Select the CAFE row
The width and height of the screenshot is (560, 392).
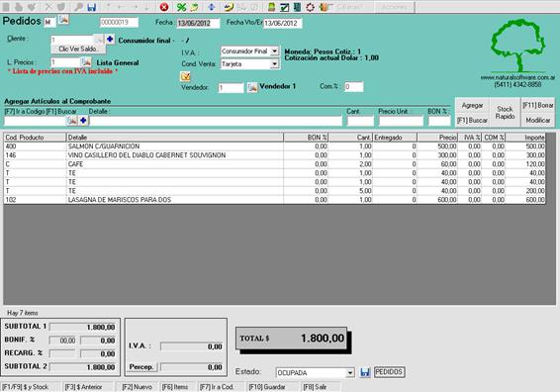(274, 164)
